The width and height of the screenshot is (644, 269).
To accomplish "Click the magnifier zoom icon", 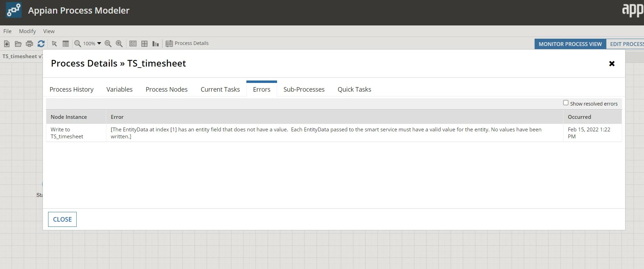I will pos(78,44).
